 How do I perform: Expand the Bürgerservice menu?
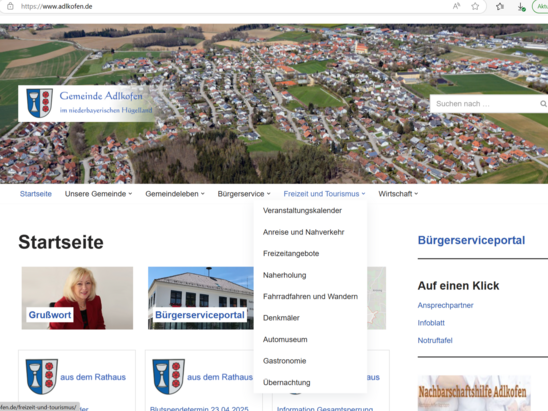pos(244,194)
